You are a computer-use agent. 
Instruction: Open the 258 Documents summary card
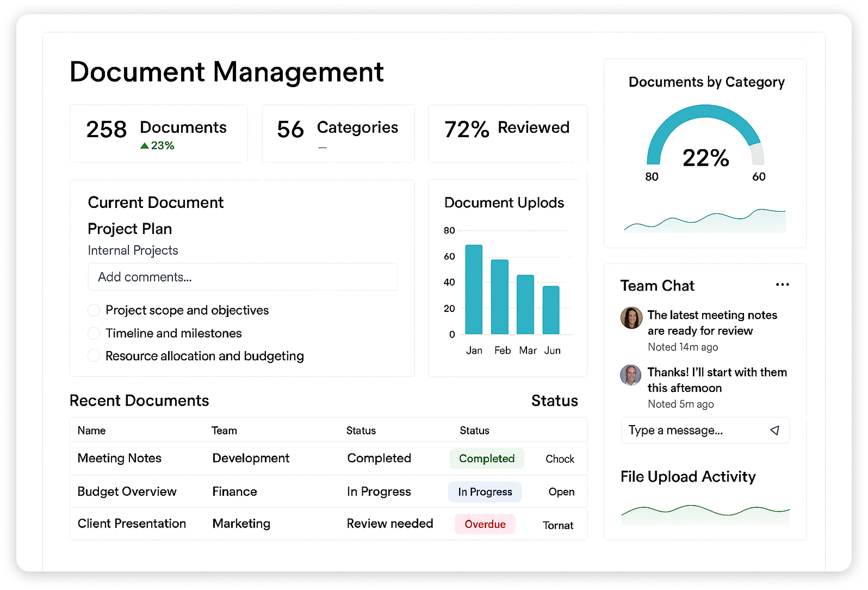click(158, 133)
